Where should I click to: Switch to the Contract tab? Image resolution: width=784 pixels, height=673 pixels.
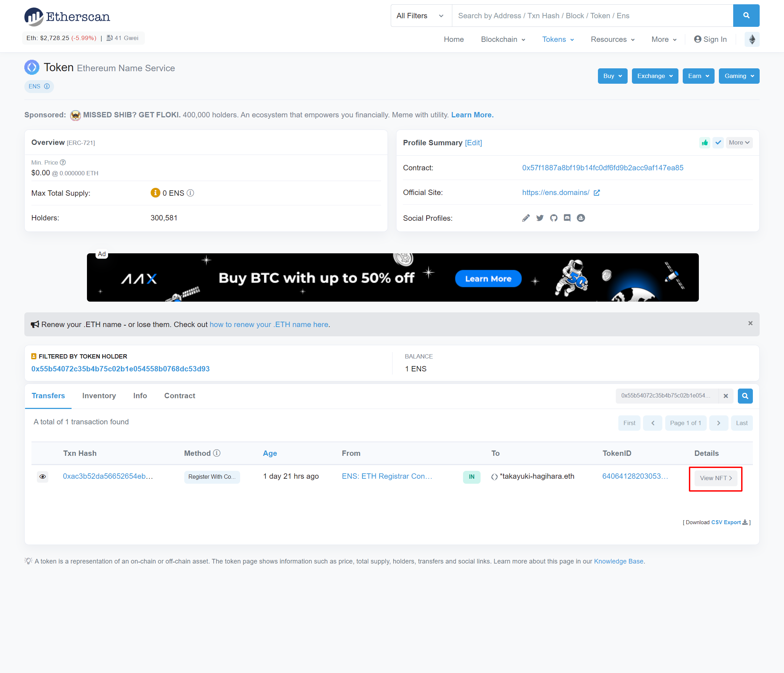click(x=180, y=396)
